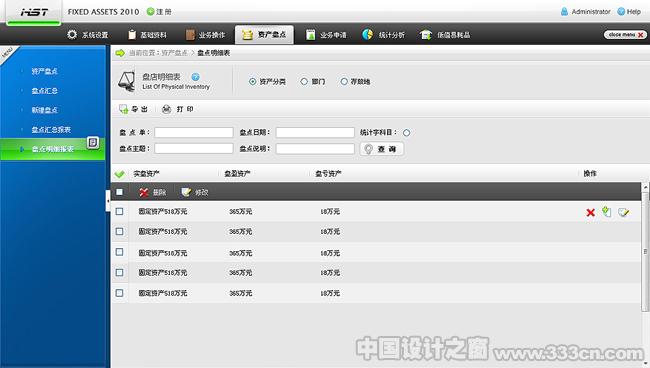Screen dimensions: 650x368
Task: Select 盘点明细报表 in the left sidebar
Action: (x=52, y=149)
